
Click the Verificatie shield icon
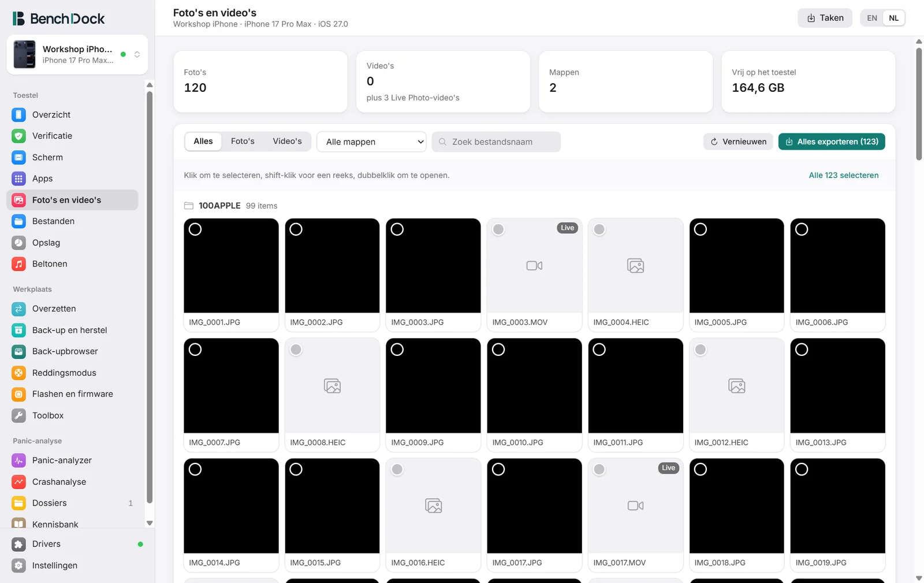click(18, 136)
